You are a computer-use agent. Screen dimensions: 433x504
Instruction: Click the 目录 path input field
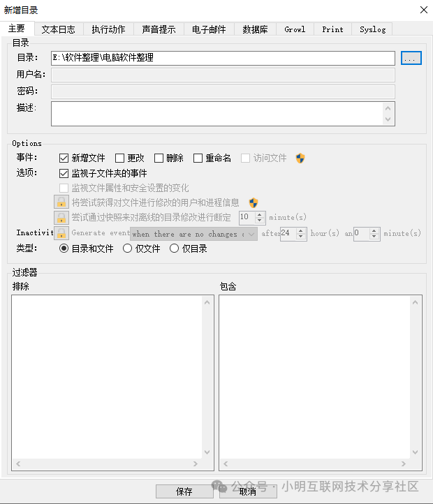(x=223, y=58)
